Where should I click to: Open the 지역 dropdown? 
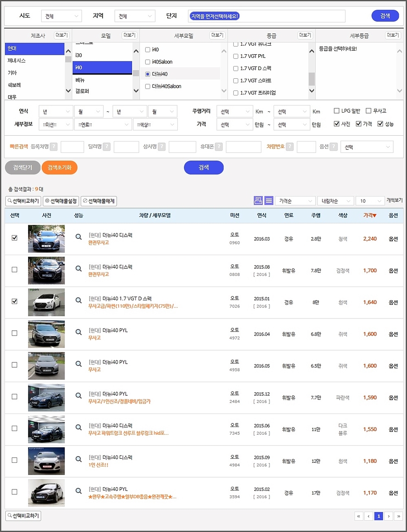pos(135,16)
